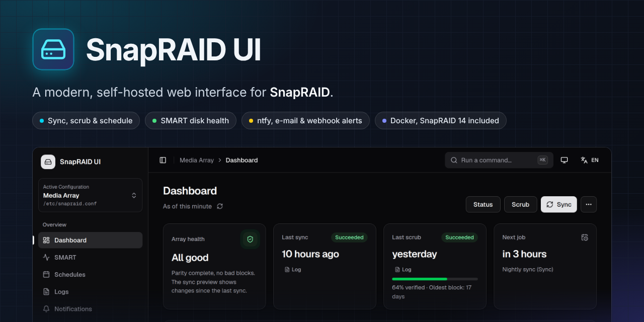Viewport: 644px width, 322px height.
Task: Click the SMART pulse icon
Action: click(46, 257)
